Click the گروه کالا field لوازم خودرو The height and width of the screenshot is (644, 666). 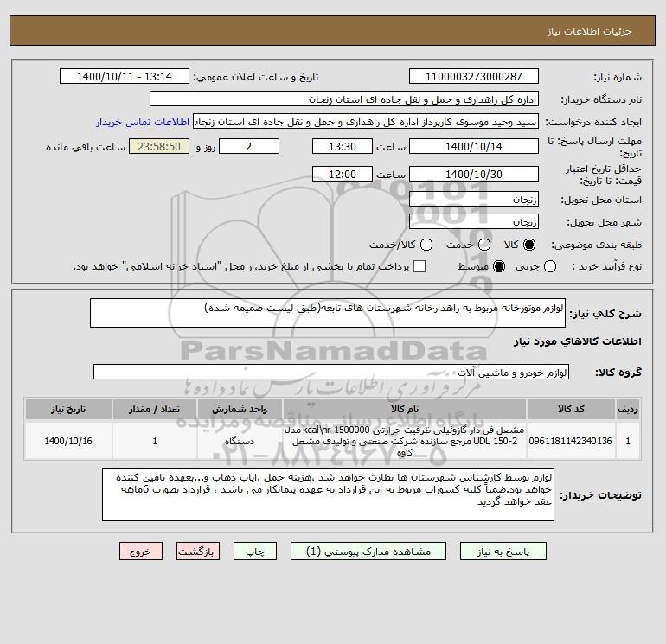point(331,372)
